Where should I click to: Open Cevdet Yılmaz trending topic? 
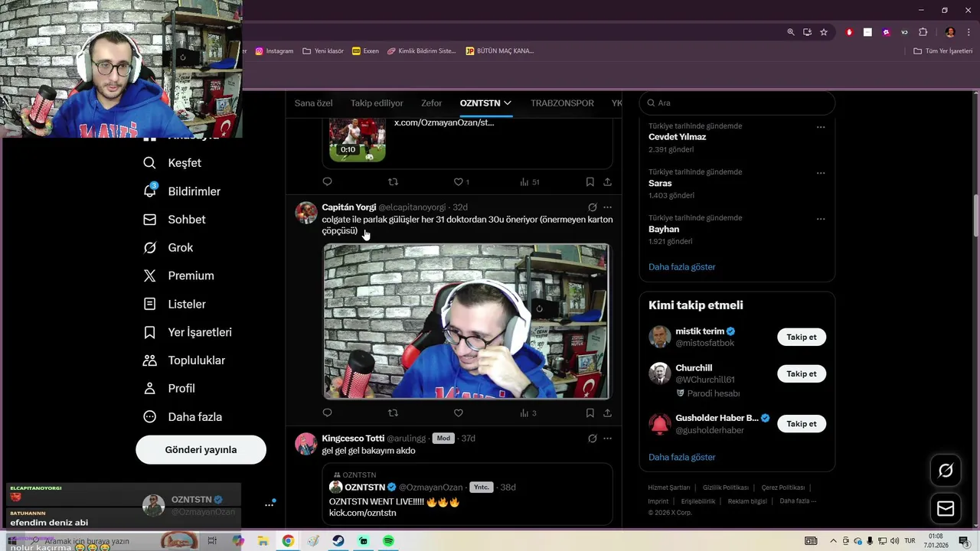click(677, 137)
